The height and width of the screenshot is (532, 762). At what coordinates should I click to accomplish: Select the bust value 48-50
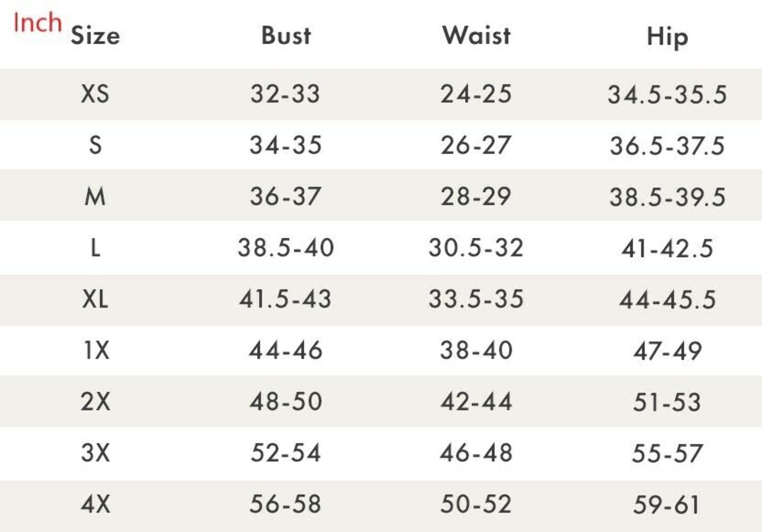(286, 402)
